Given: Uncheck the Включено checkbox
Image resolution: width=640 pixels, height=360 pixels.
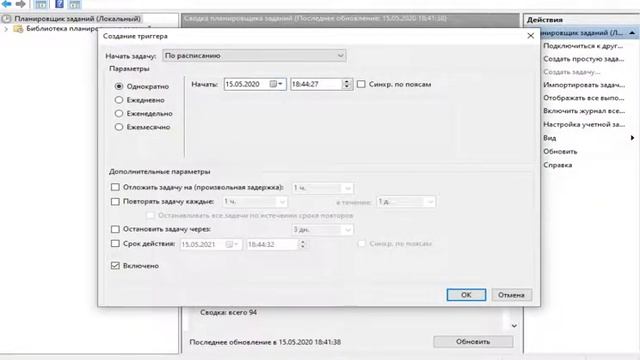Looking at the screenshot, I should pos(115,266).
